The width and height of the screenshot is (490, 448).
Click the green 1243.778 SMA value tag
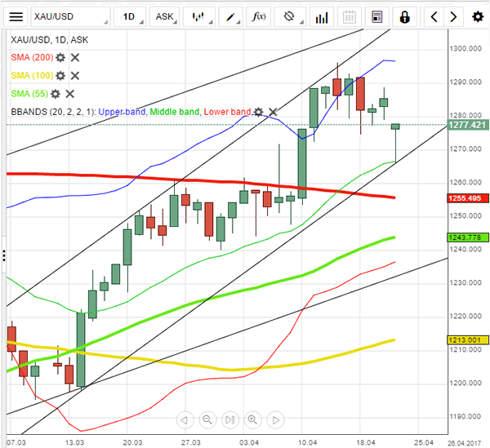coord(467,237)
